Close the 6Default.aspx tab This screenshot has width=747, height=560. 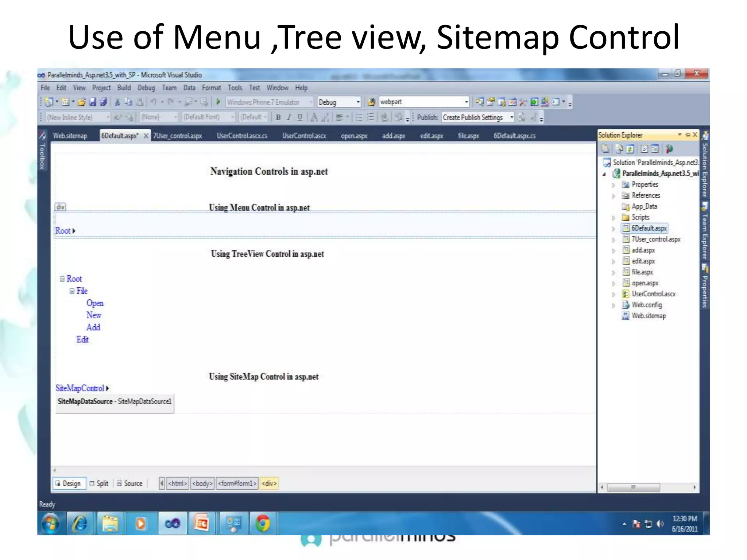pos(146,136)
